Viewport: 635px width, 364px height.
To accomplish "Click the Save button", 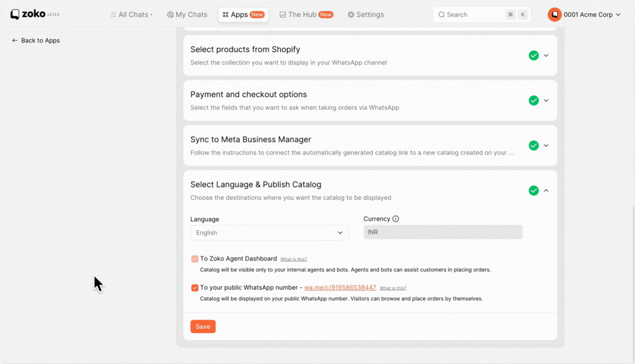I will (203, 326).
